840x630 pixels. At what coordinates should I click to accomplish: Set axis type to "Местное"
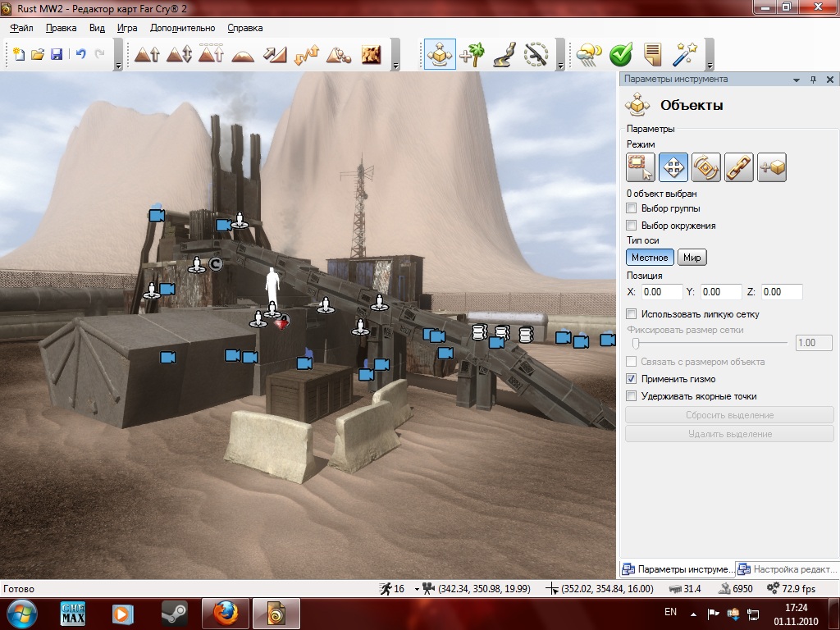pos(650,257)
